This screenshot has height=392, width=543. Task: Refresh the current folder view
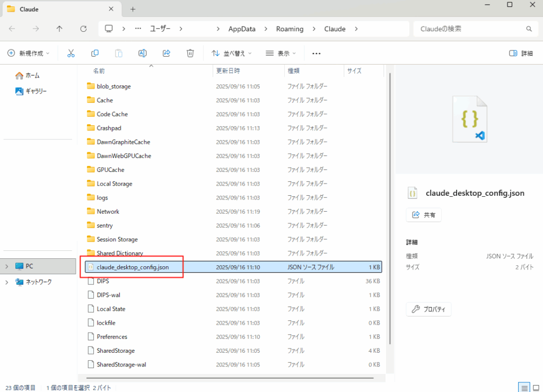coord(83,29)
